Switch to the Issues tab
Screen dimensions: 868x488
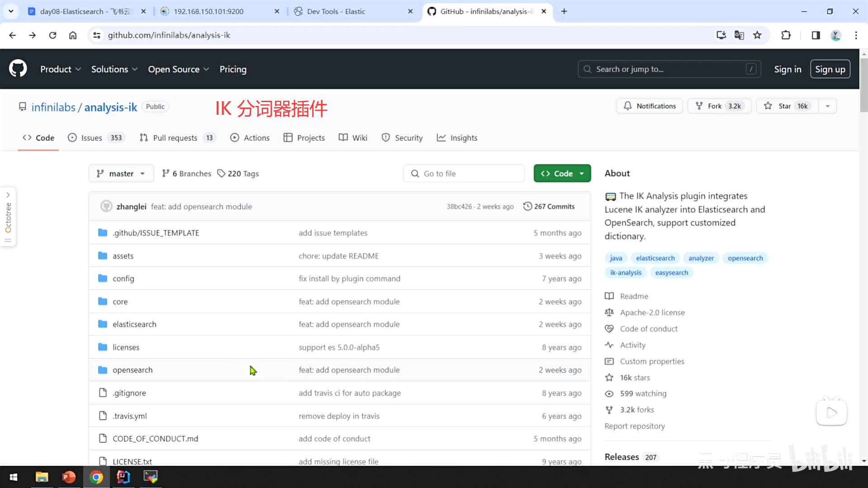(x=91, y=138)
